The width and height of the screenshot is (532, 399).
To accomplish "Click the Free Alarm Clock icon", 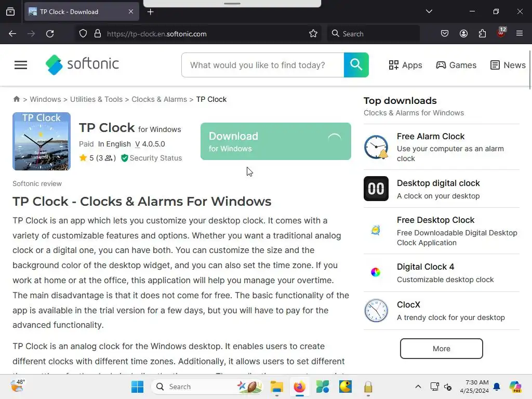I will pyautogui.click(x=376, y=147).
